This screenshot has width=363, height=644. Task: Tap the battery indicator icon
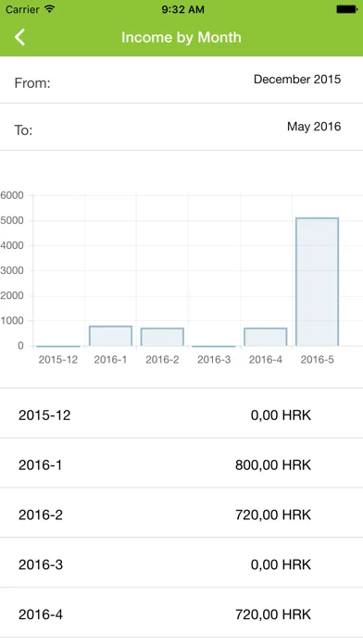click(346, 9)
